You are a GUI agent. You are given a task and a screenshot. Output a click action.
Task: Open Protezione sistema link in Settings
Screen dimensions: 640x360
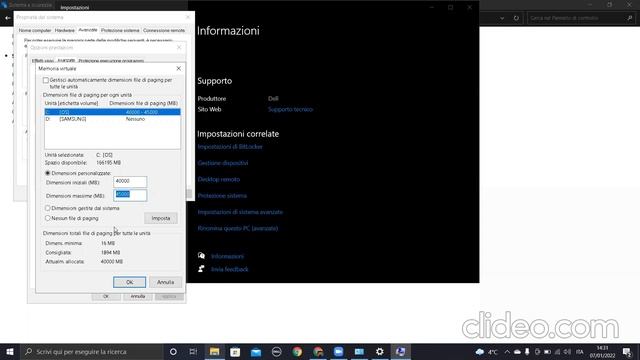(x=222, y=196)
